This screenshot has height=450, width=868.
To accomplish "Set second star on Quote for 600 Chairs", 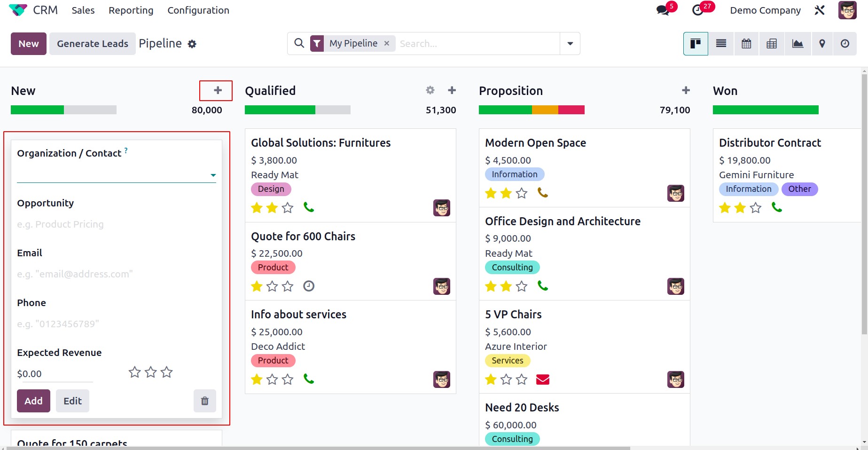I will coord(272,286).
